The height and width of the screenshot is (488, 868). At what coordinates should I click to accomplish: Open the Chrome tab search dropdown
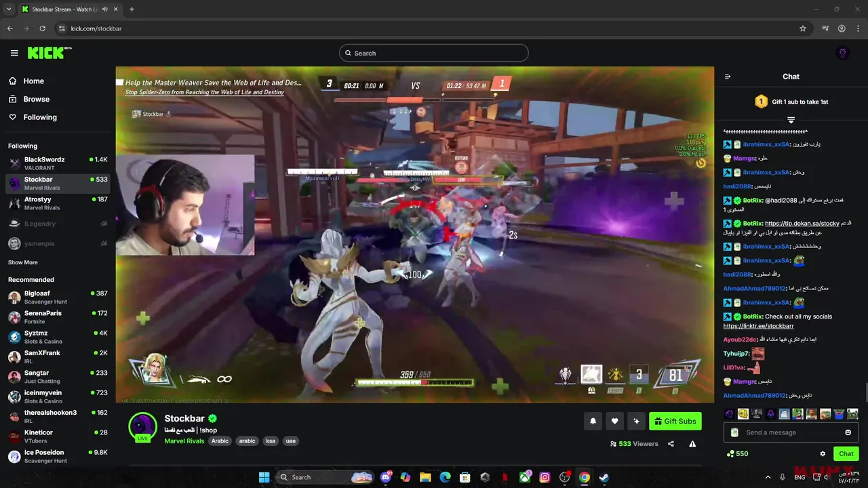[x=9, y=9]
